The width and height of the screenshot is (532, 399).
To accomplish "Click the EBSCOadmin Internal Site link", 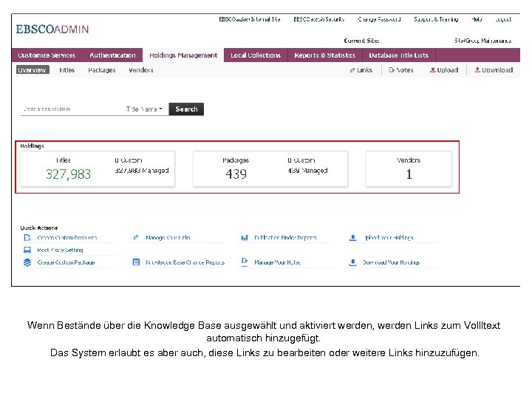I will [250, 19].
